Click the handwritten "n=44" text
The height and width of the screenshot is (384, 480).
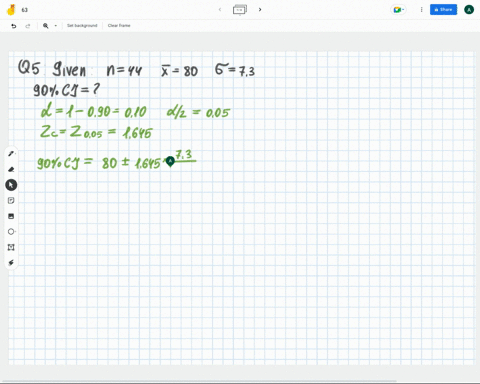124,70
